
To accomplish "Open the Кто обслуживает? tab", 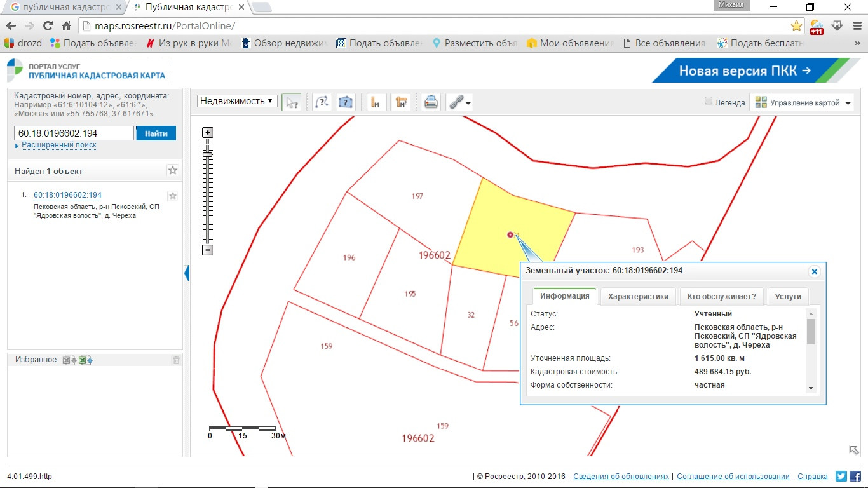I will (x=721, y=296).
